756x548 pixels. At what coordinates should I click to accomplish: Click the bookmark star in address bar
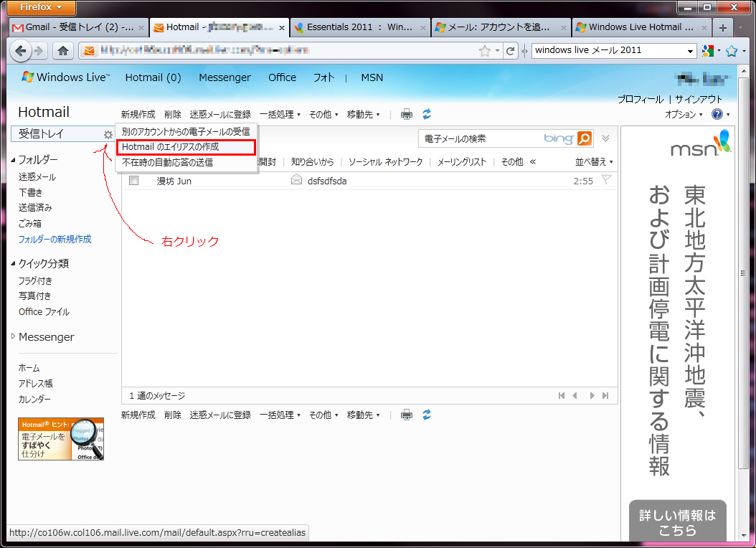485,51
